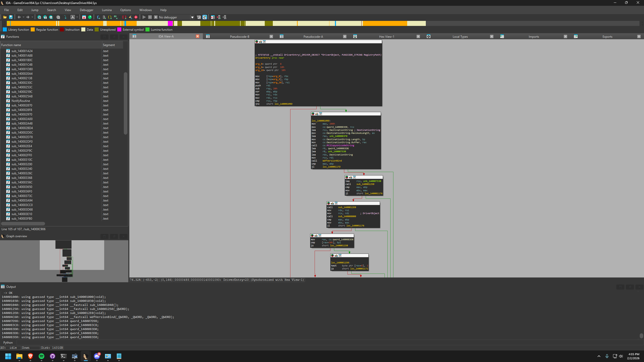Open the No debugger dropdown
644x362 pixels.
(192, 17)
